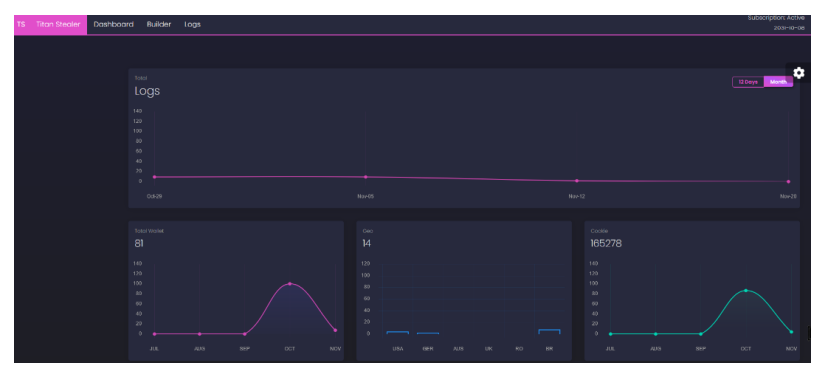This screenshot has height=377, width=825.
Task: Click the NOV point on Total Wallet chart
Action: pyautogui.click(x=335, y=330)
